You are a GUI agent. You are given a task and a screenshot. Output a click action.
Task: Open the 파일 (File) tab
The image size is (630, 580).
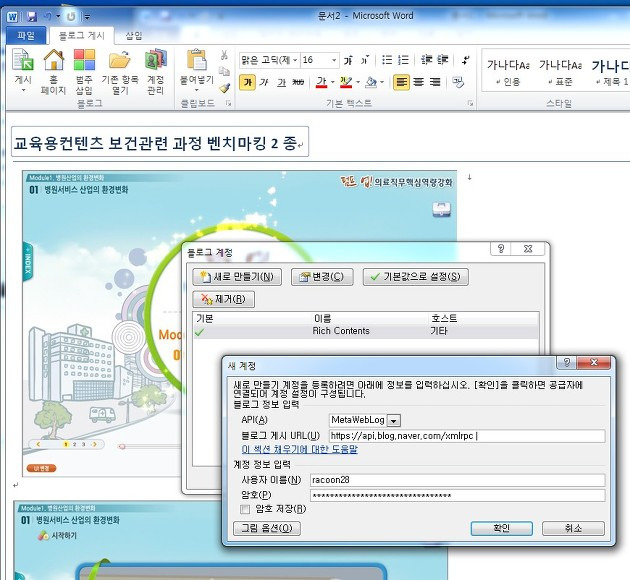coord(26,36)
